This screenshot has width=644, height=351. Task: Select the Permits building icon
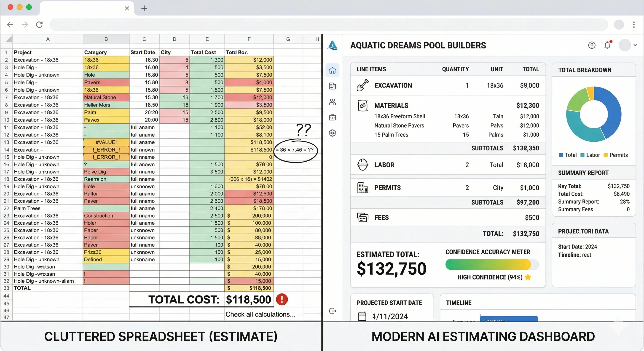point(362,188)
